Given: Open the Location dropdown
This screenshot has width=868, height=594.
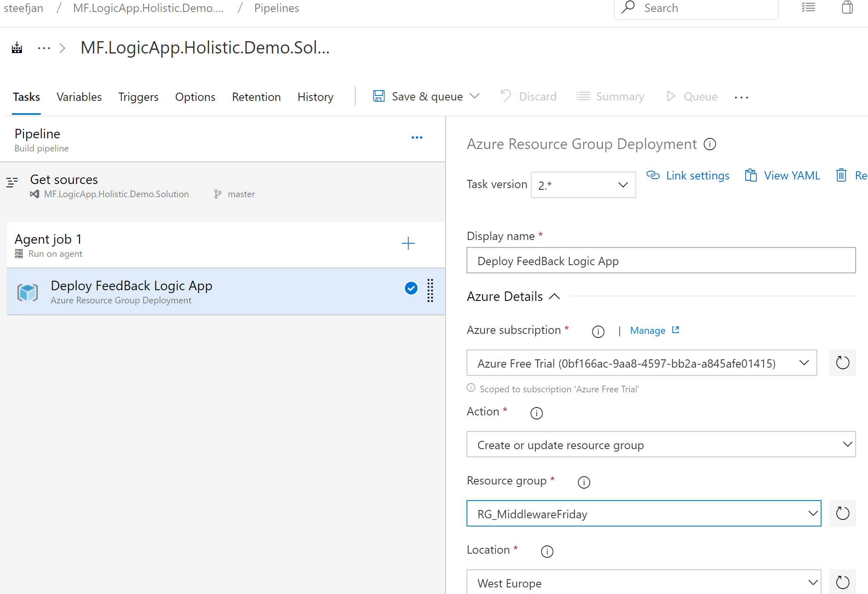Looking at the screenshot, I should pyautogui.click(x=644, y=582).
